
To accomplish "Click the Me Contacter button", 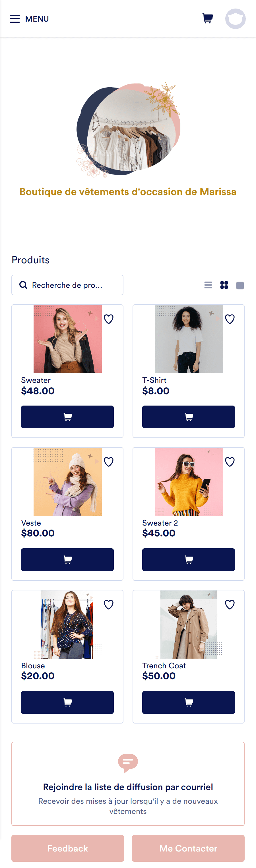I will [x=188, y=848].
